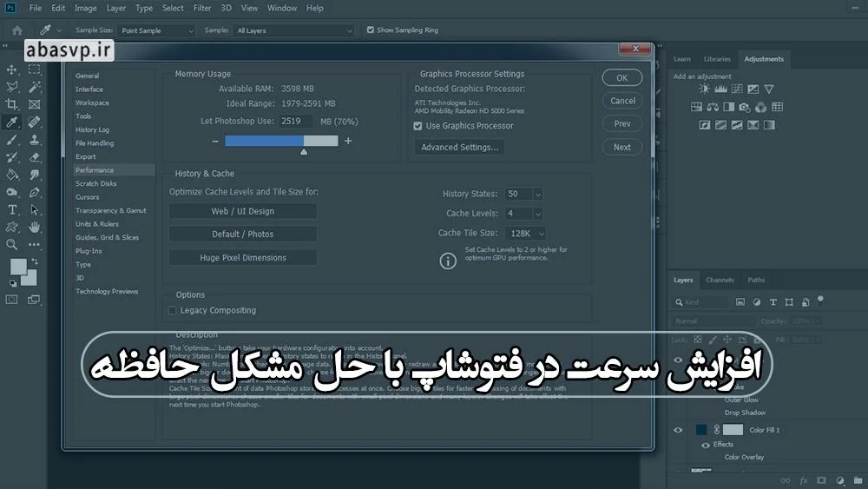Click the memory usage slider bar

[281, 142]
